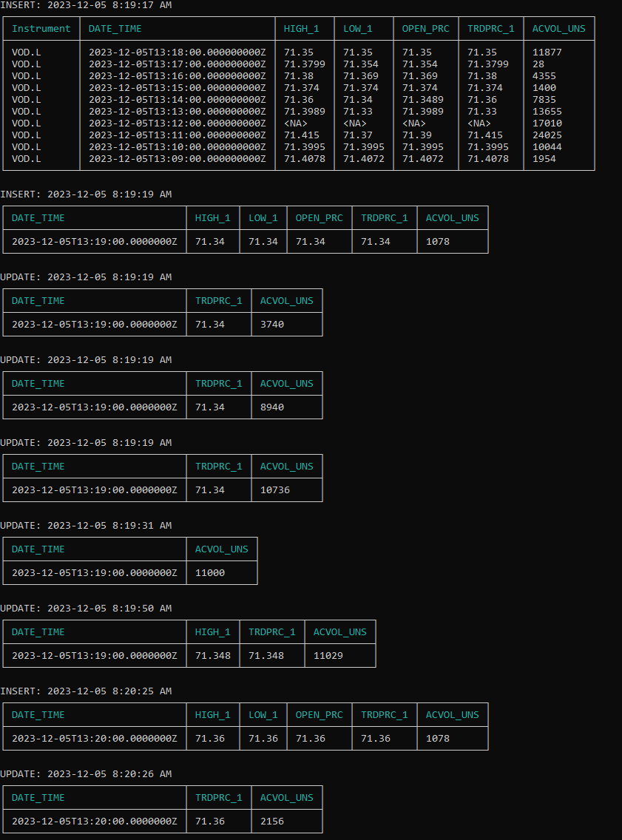Click the volume value "17010"
622x840 pixels.
coord(547,123)
